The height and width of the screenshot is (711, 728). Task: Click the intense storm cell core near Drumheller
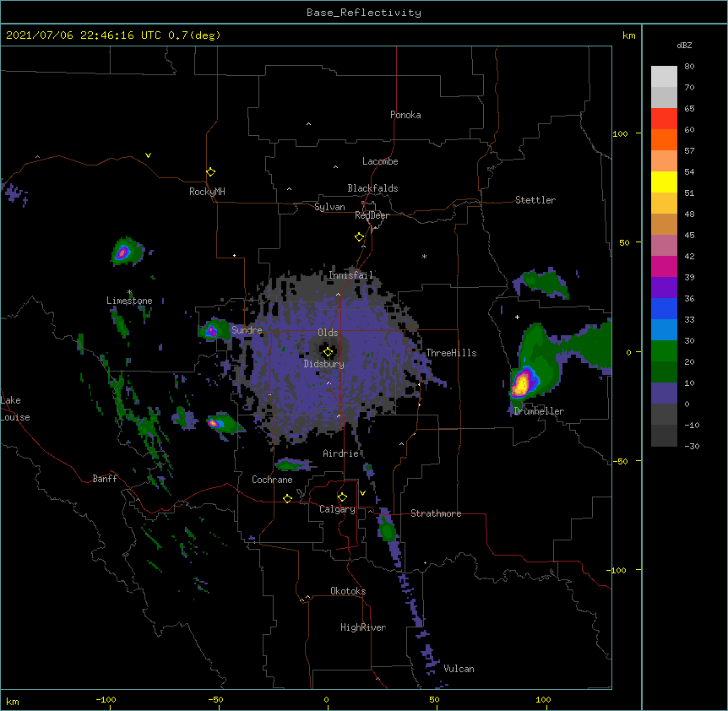[523, 383]
